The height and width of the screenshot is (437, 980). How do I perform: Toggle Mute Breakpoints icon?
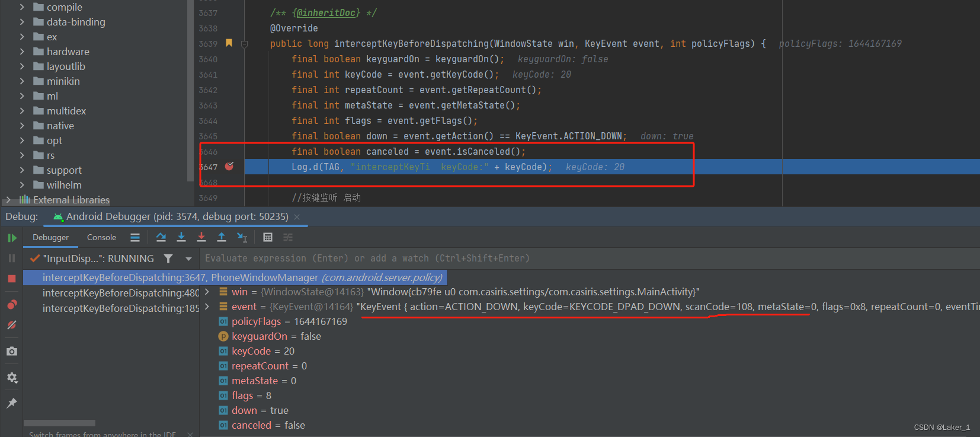(12, 325)
